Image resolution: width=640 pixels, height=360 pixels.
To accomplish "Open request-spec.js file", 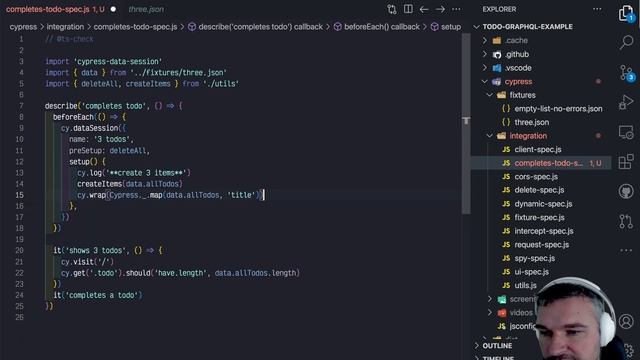I will click(541, 244).
